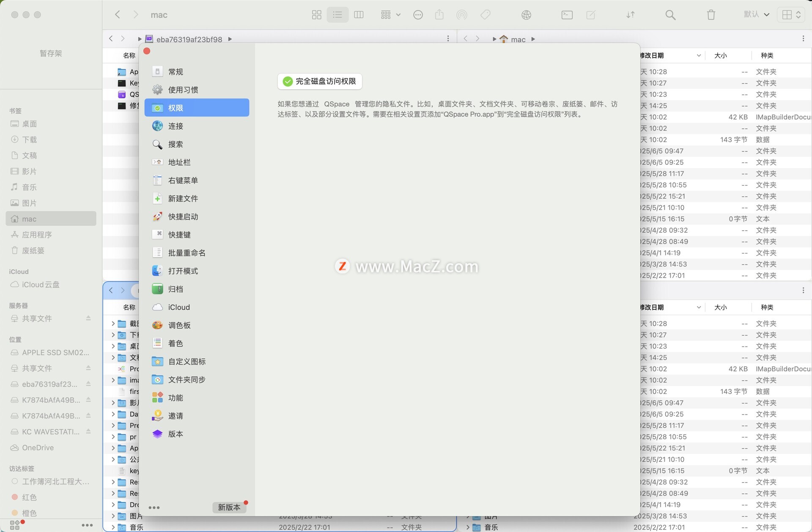Open 快捷启动 preferences tab
This screenshot has width=812, height=532.
click(197, 216)
